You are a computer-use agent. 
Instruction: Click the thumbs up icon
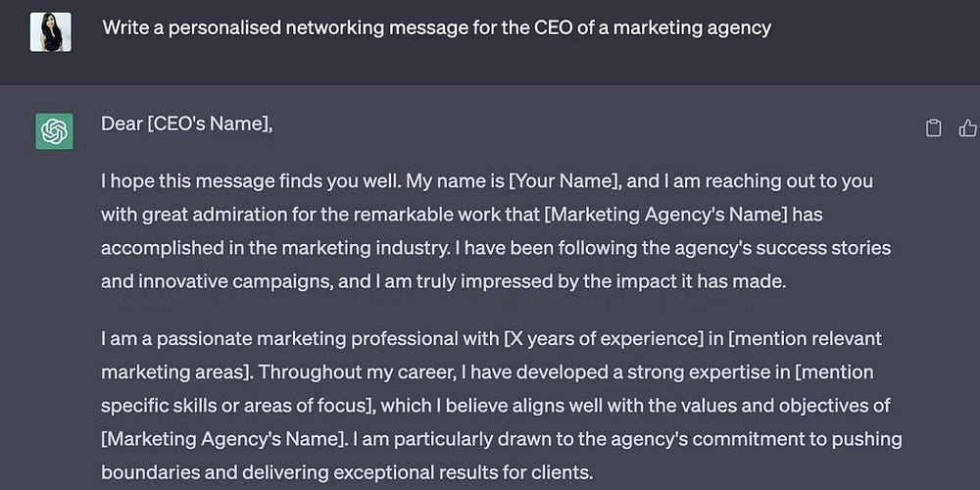point(967,128)
